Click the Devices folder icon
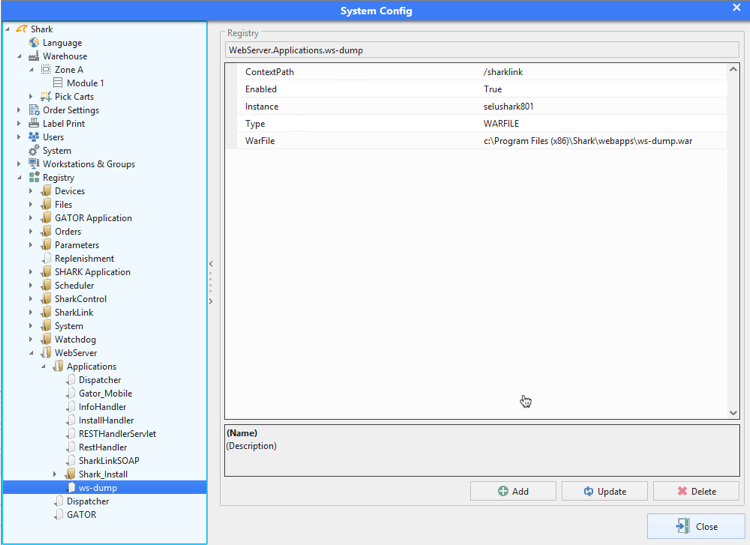Screen dimensions: 750x545 46,191
